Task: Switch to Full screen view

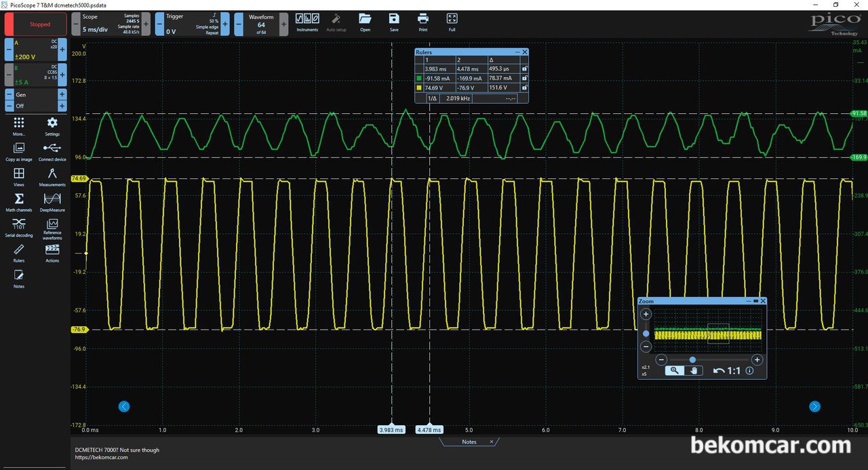Action: click(452, 21)
